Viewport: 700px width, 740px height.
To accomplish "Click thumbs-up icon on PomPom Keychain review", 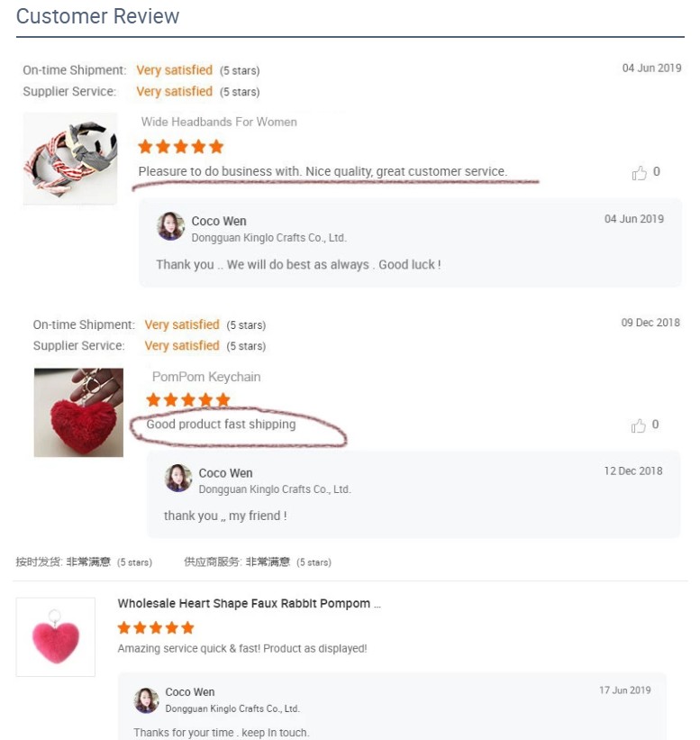I will [638, 425].
